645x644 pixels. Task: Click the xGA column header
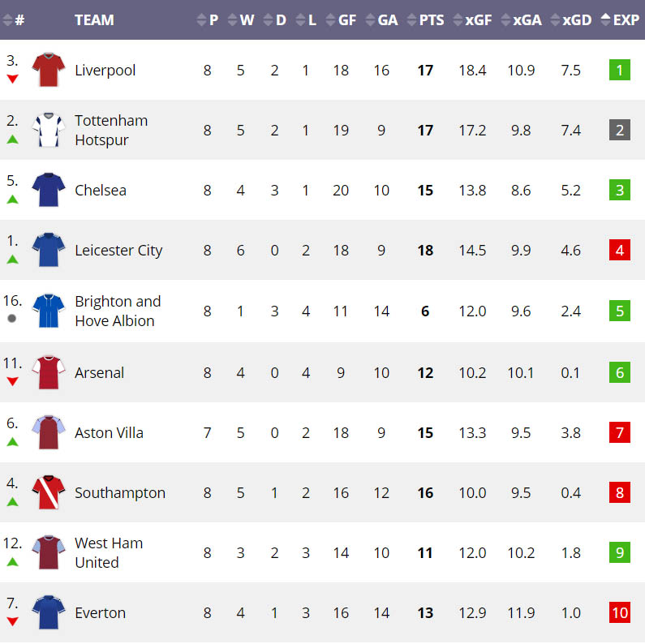point(522,20)
